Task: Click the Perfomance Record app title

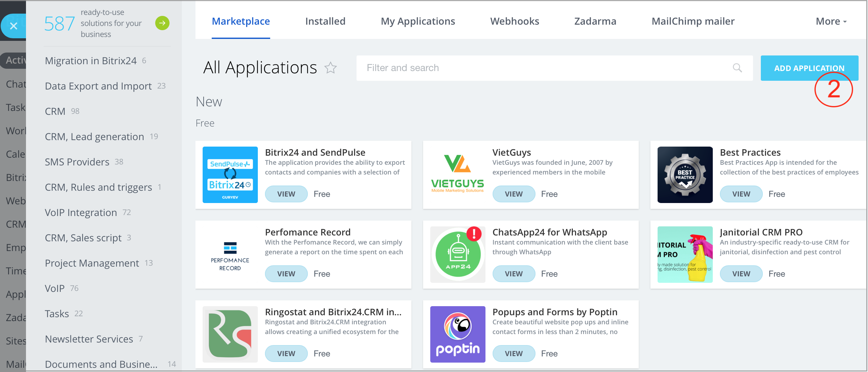Action: [307, 232]
